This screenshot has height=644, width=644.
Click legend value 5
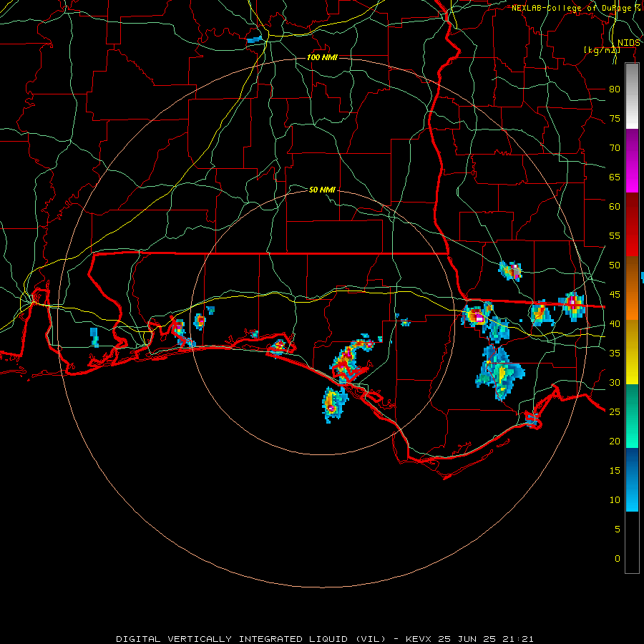pyautogui.click(x=617, y=529)
